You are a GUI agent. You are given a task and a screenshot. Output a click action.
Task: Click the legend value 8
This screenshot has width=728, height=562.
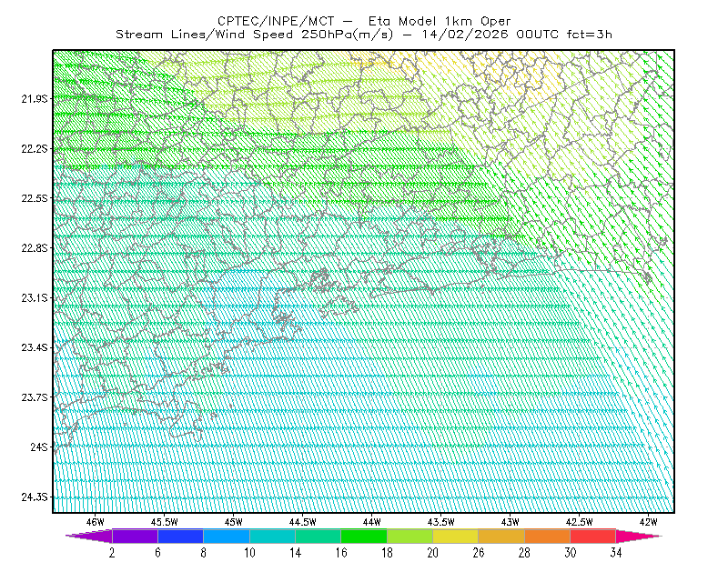coord(203,553)
